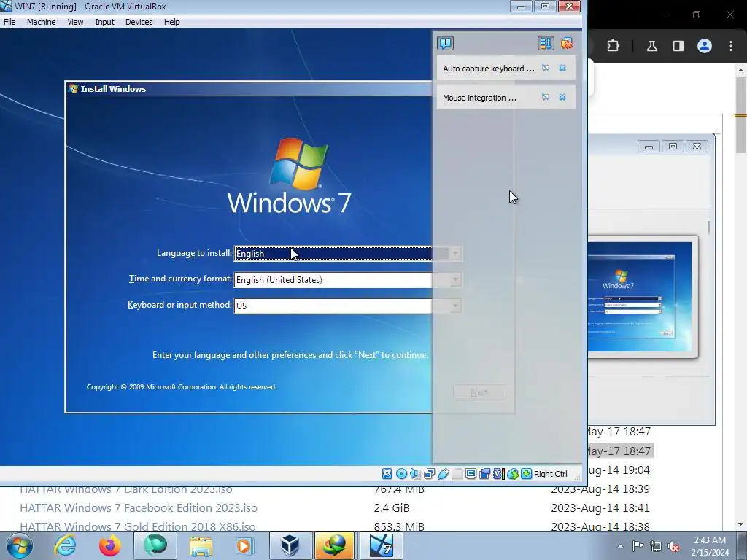Viewport: 747px width, 560px height.
Task: Close the Auto capture keyboard notification
Action: tap(562, 68)
